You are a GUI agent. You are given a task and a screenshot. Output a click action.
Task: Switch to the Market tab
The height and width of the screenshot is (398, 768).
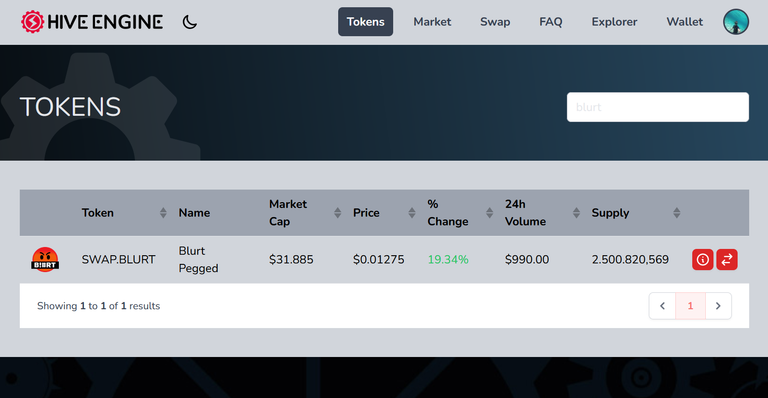(x=432, y=22)
